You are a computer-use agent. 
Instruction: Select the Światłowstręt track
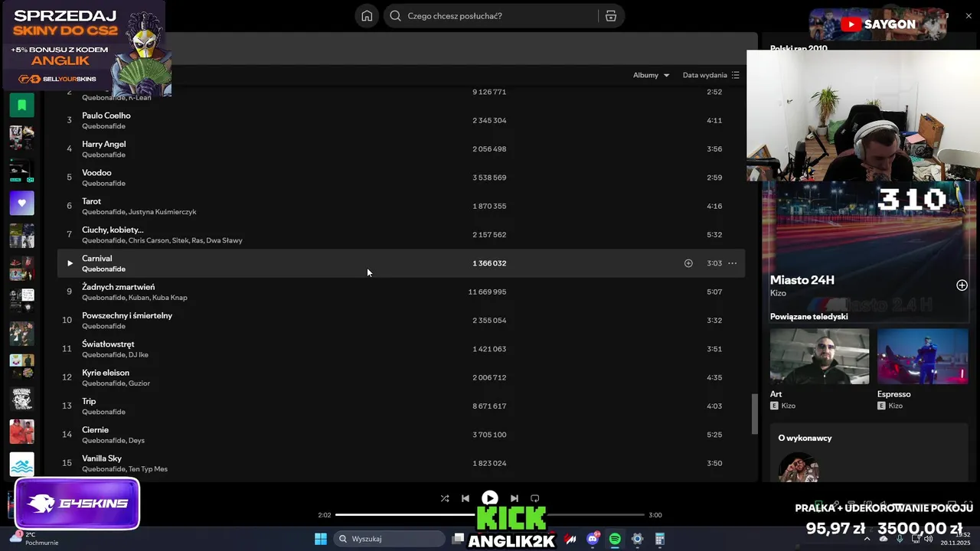click(x=400, y=349)
